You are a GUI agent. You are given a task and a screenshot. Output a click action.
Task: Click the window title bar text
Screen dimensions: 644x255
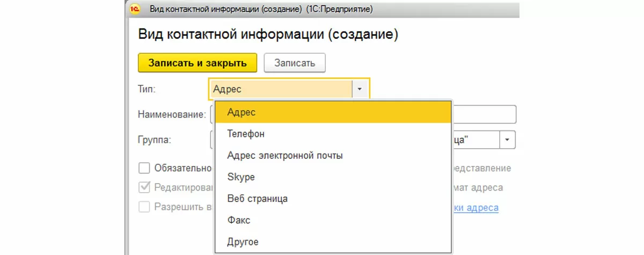click(261, 9)
